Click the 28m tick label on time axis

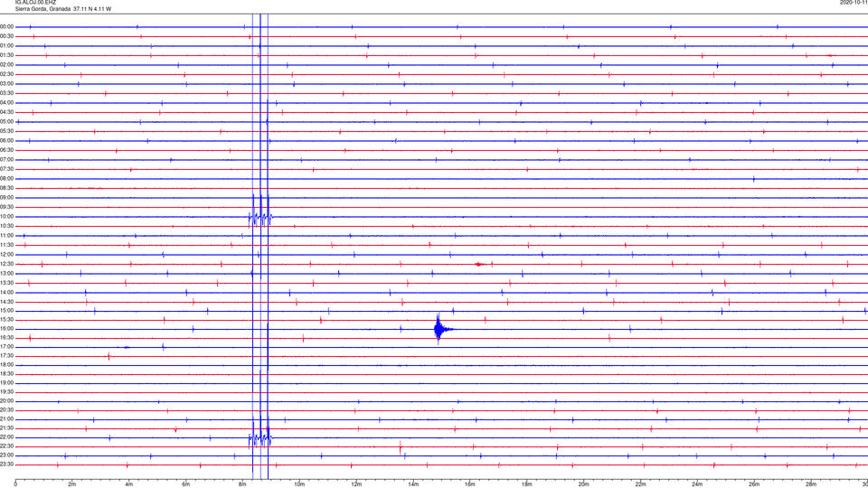811,484
